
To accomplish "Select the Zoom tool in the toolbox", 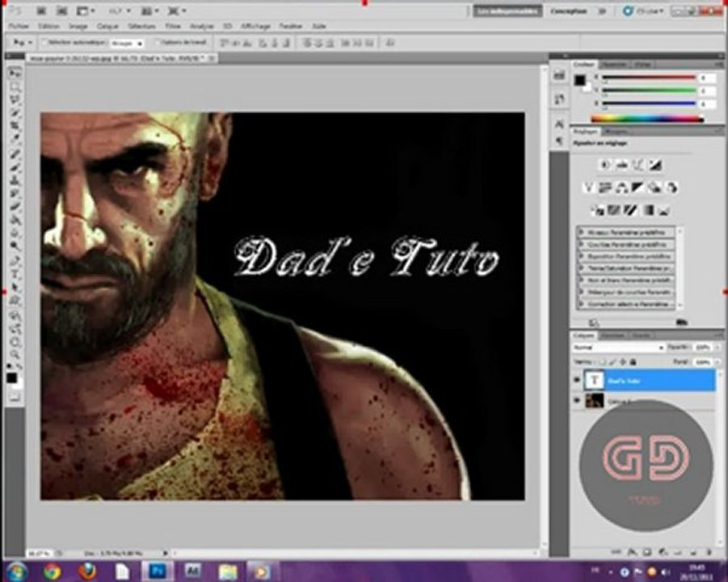I will [15, 356].
